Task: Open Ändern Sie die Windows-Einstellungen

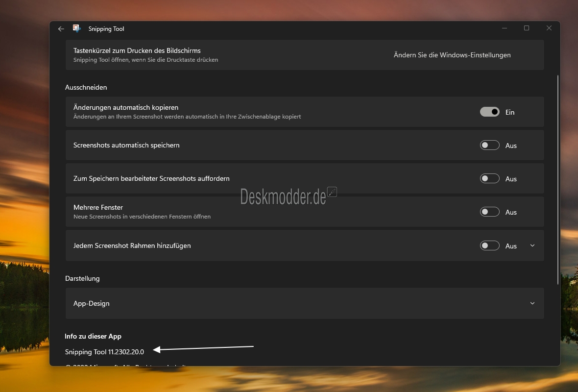Action: coord(452,55)
